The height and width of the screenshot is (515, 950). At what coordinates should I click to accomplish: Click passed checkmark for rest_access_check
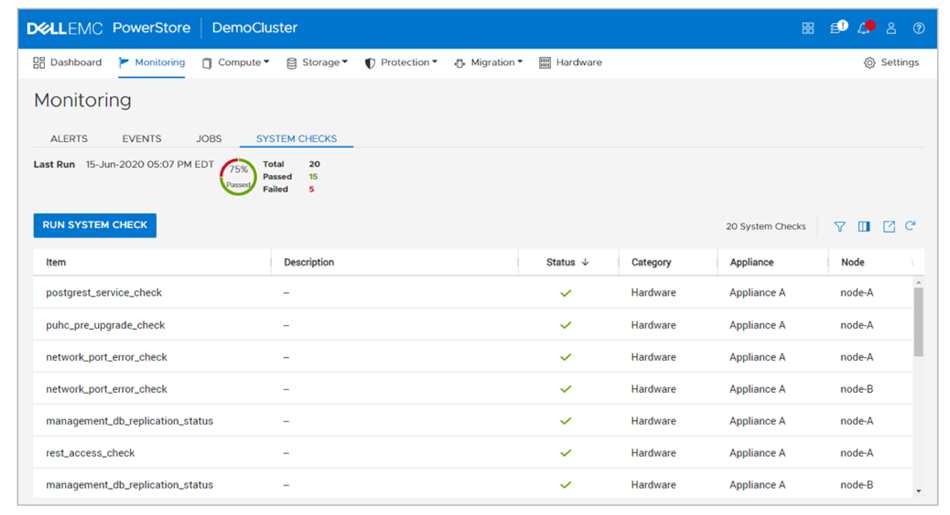pyautogui.click(x=566, y=453)
